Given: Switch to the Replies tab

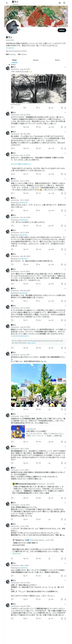Looking at the screenshot, I should 36,60.
